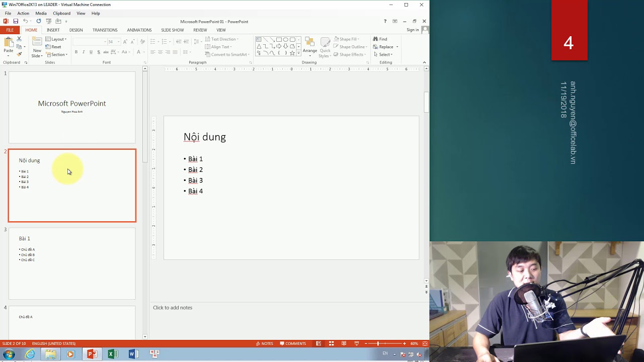Viewport: 644px width, 362px height.
Task: Switch to the DESIGN tab
Action: (76, 30)
